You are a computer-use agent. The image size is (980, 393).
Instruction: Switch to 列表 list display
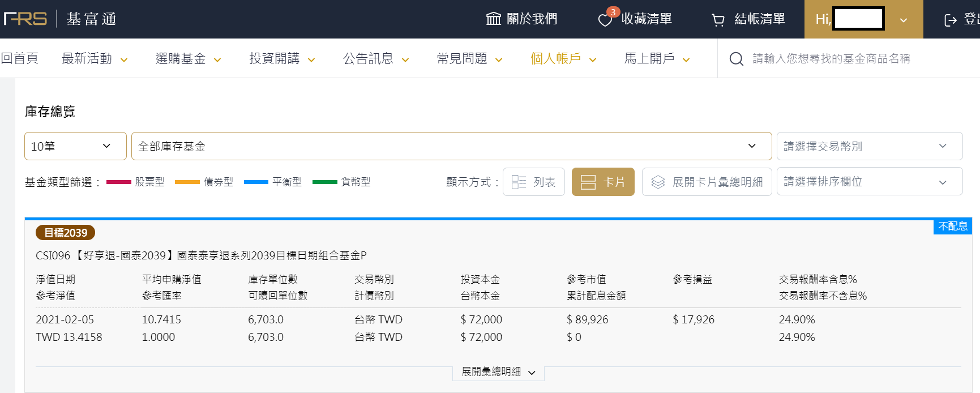(534, 182)
